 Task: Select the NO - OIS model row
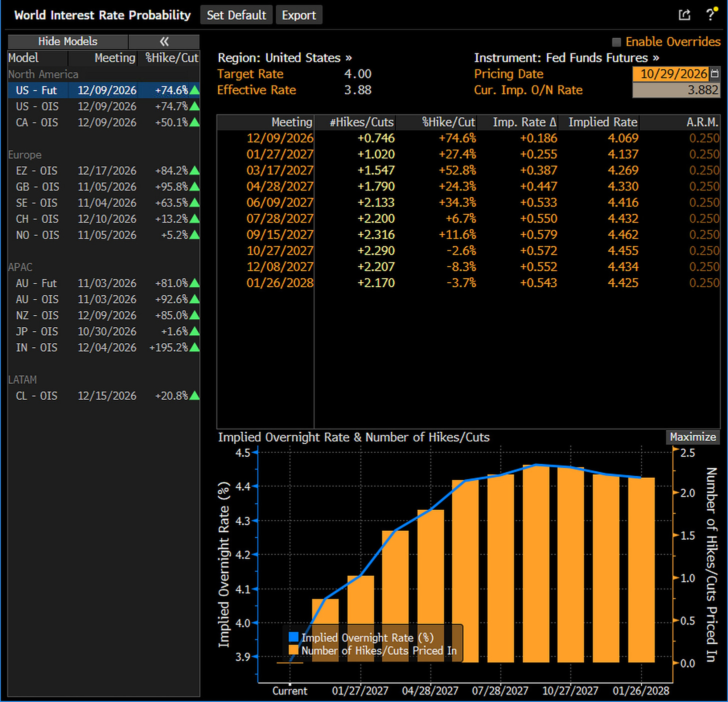104,235
